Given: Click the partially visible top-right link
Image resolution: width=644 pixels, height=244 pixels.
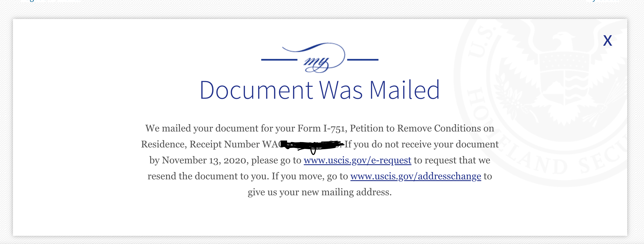Looking at the screenshot, I should 605,1.
